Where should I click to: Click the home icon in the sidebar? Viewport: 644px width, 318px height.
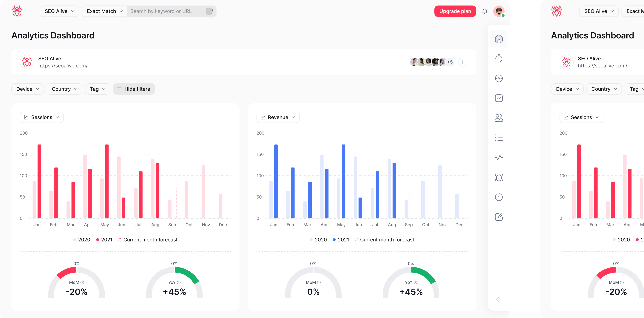498,39
